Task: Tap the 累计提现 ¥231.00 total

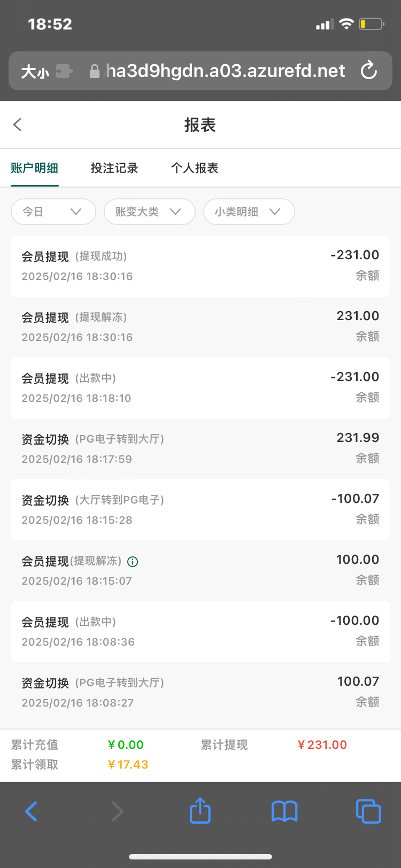Action: [322, 745]
